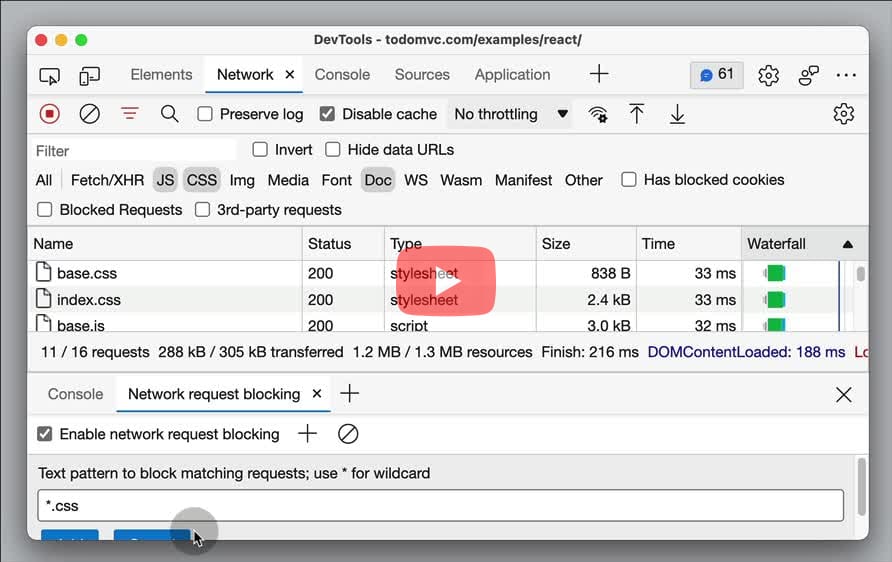Close the bottom drawer
The width and height of the screenshot is (892, 562).
pos(844,394)
